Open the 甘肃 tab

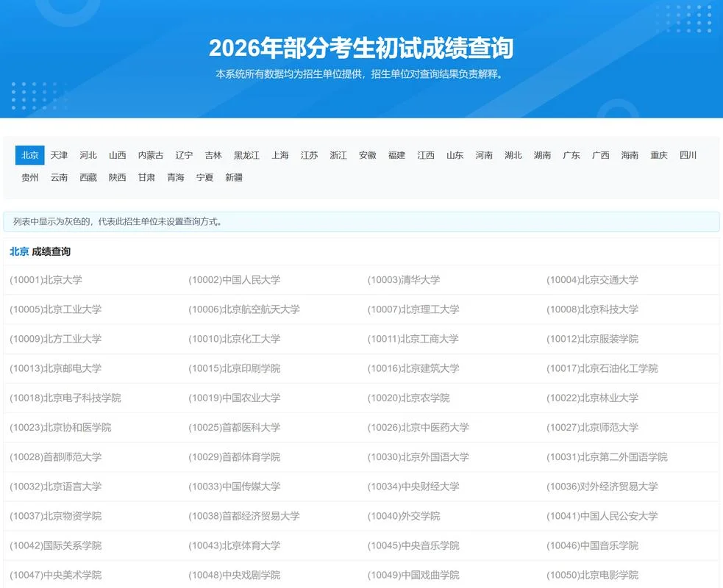coord(146,177)
